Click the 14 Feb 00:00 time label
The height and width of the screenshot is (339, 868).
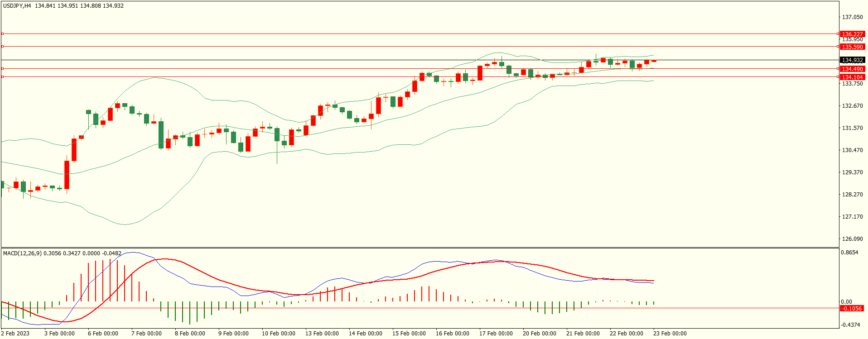pyautogui.click(x=365, y=334)
